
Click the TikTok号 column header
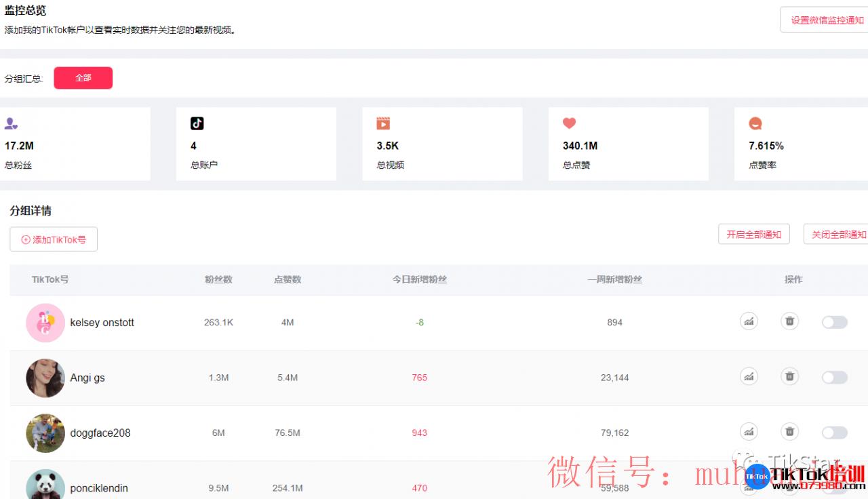coord(50,279)
